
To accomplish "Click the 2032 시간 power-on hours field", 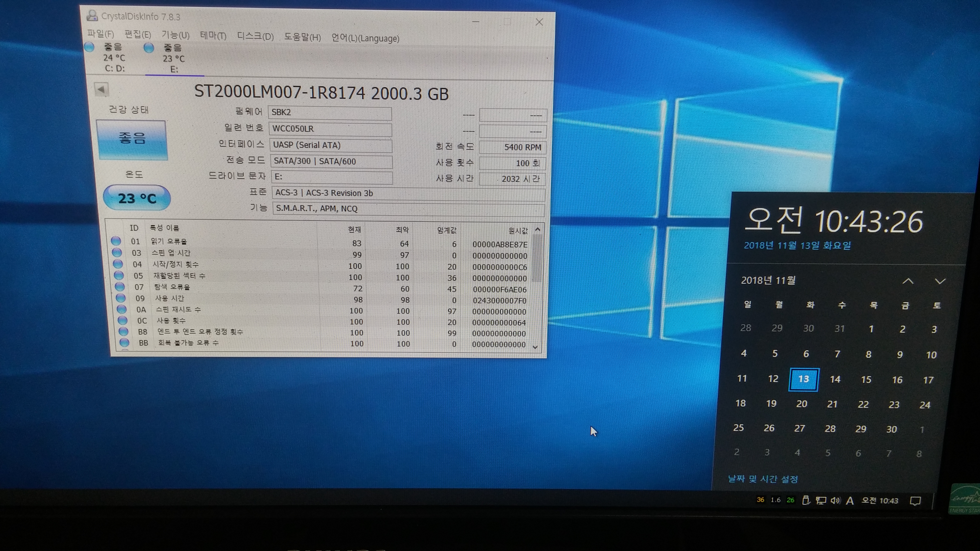I will pos(512,179).
